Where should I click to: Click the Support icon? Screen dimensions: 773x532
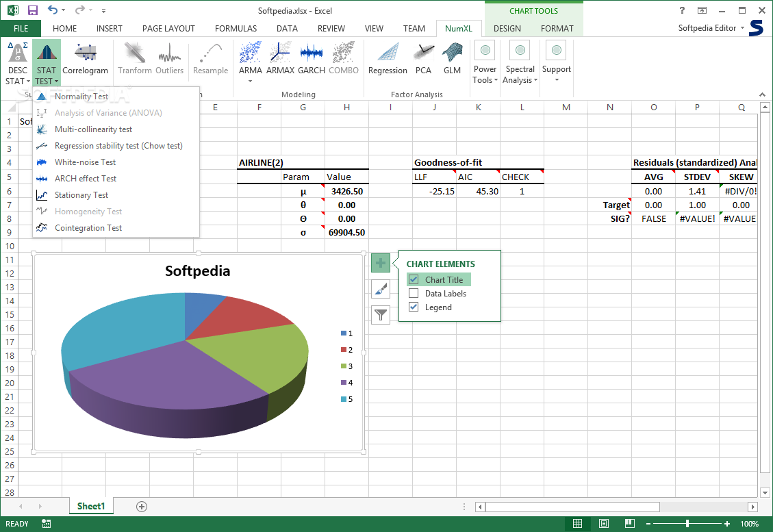click(x=556, y=50)
